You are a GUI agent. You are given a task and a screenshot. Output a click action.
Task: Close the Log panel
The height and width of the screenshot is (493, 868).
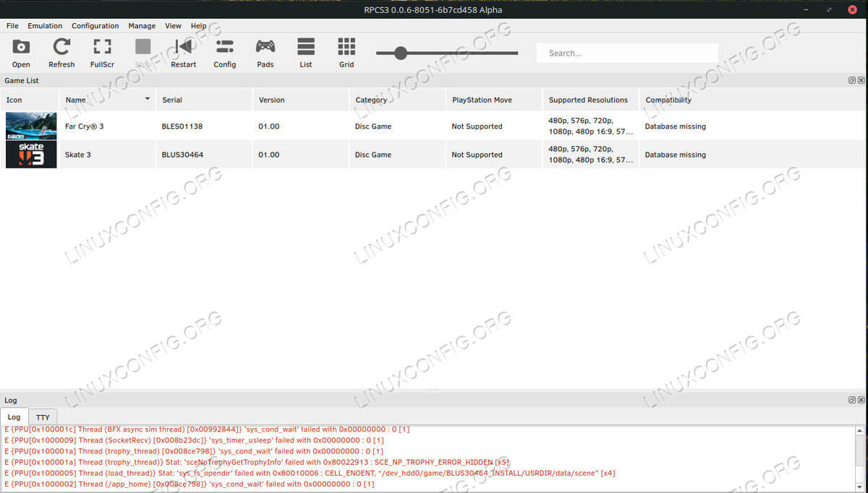[861, 400]
